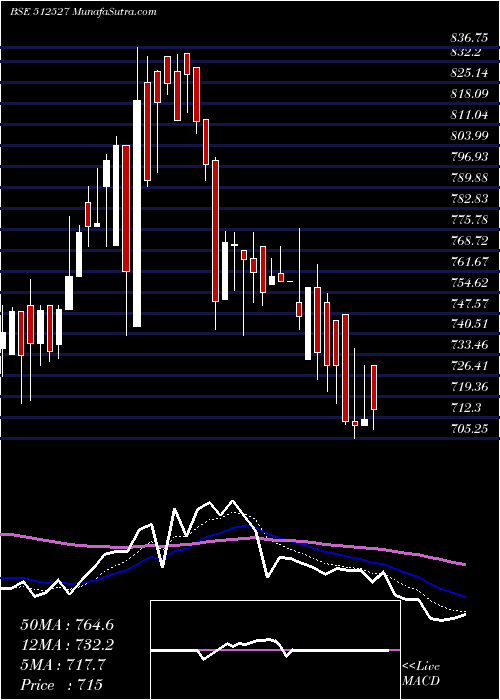Click the 705.25 price label
This screenshot has height=700, width=500.
(471, 429)
